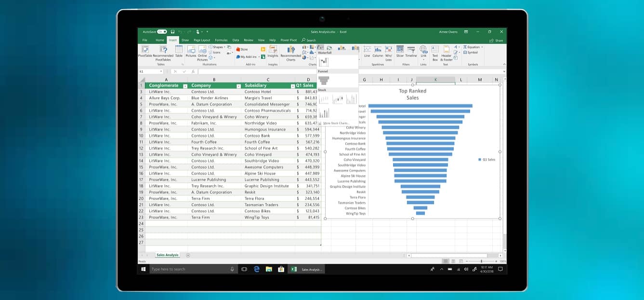Open Insights from the ribbon
The height and width of the screenshot is (300, 644).
[x=273, y=52]
